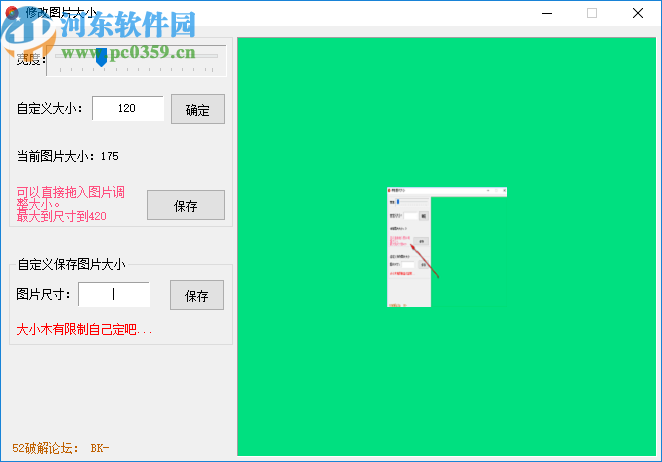Close the 修改图片大小 window
Viewport: 662px width, 462px height.
(x=638, y=13)
